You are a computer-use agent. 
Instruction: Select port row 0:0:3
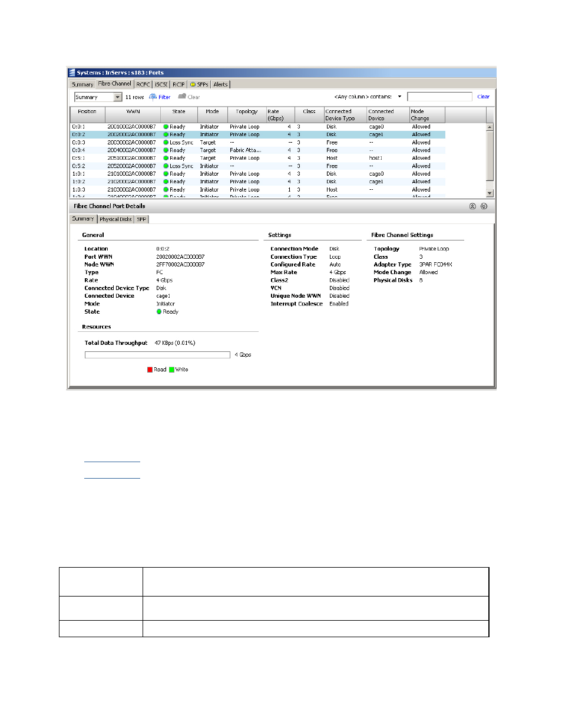[257, 143]
